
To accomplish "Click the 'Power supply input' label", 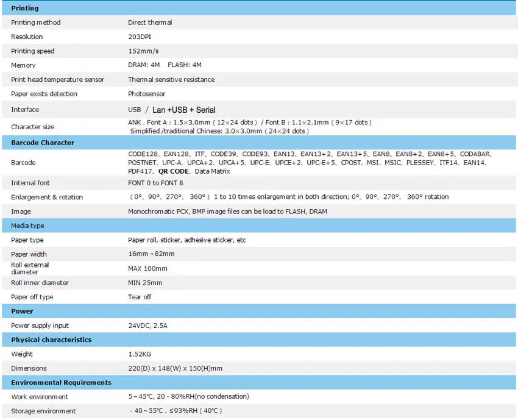I will click(x=40, y=326).
